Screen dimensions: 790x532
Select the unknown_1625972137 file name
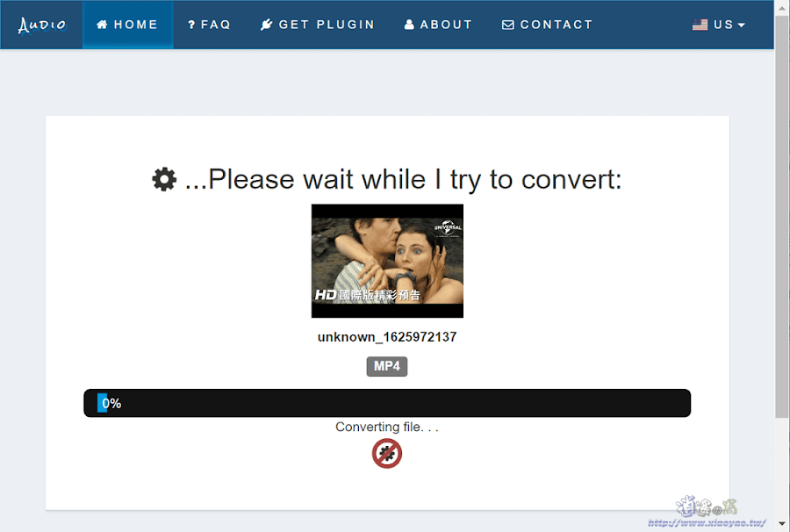(387, 337)
